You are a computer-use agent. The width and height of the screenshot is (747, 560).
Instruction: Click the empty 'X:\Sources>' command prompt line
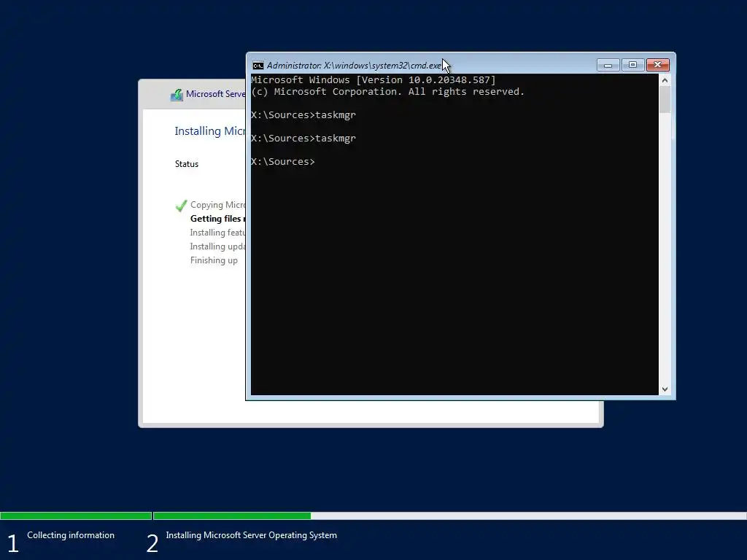click(283, 161)
